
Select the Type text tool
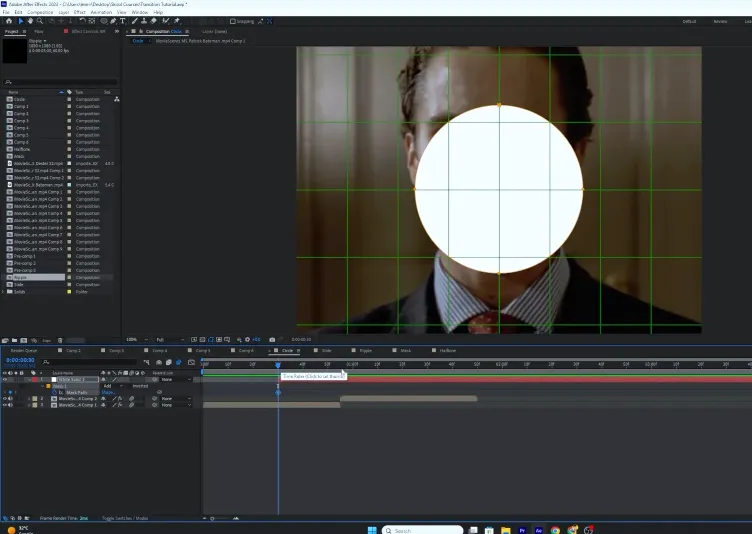point(123,21)
